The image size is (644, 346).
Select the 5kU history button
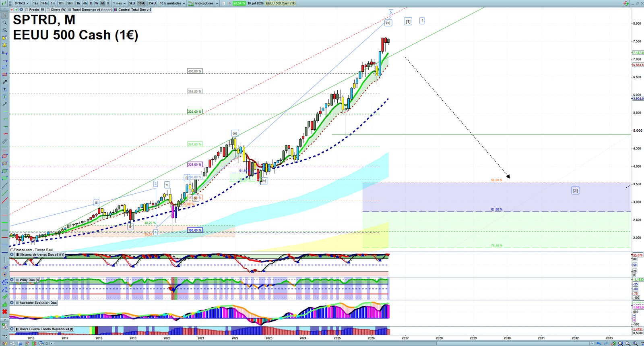132,3
